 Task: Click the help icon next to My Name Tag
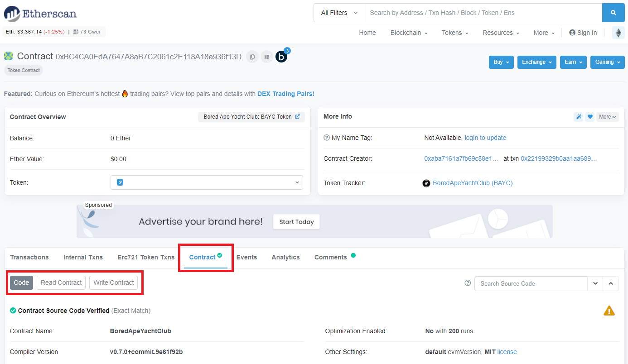pos(327,138)
